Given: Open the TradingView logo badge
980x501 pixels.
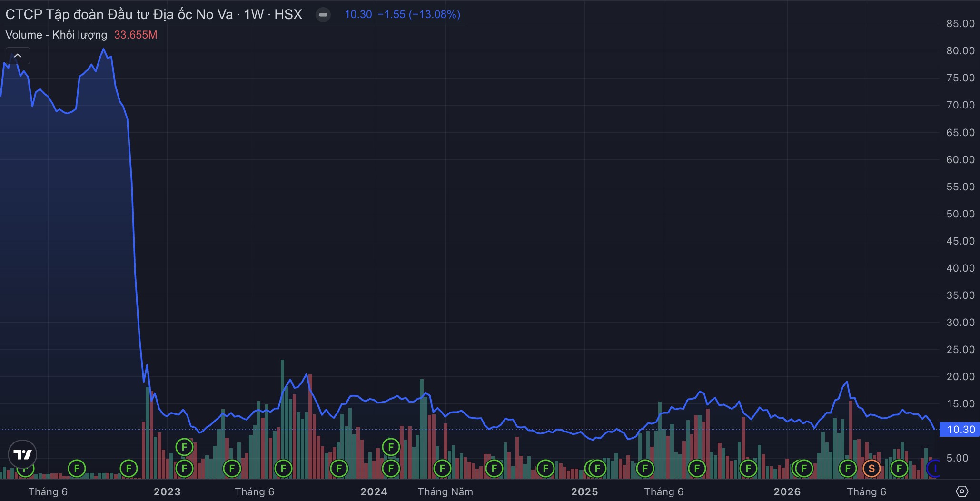Looking at the screenshot, I should [x=22, y=454].
